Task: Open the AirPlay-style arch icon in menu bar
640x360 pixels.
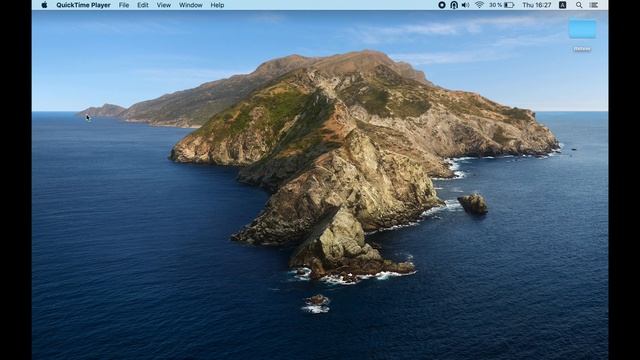Action: [x=454, y=5]
